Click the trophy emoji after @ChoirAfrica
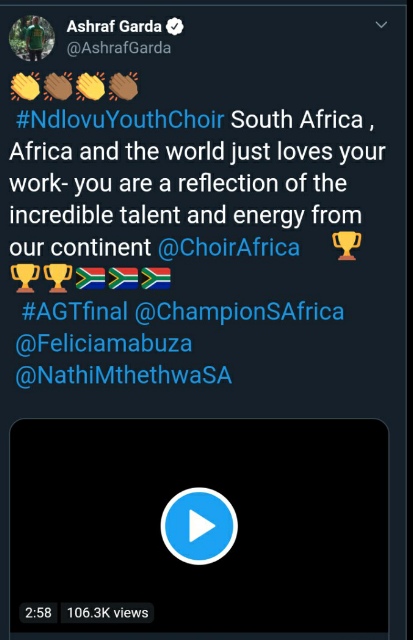Viewport: 413px width, 640px height. point(346,246)
